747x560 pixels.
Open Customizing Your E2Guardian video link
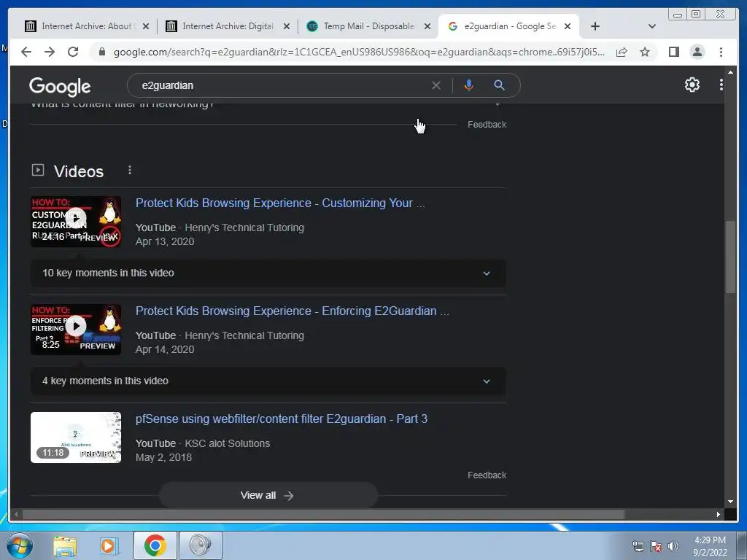280,203
